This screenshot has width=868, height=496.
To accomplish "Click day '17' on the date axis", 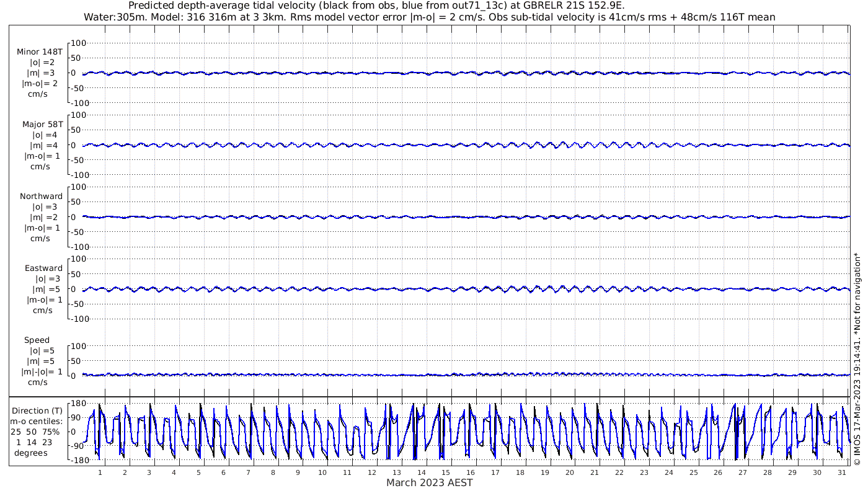I will coord(495,472).
